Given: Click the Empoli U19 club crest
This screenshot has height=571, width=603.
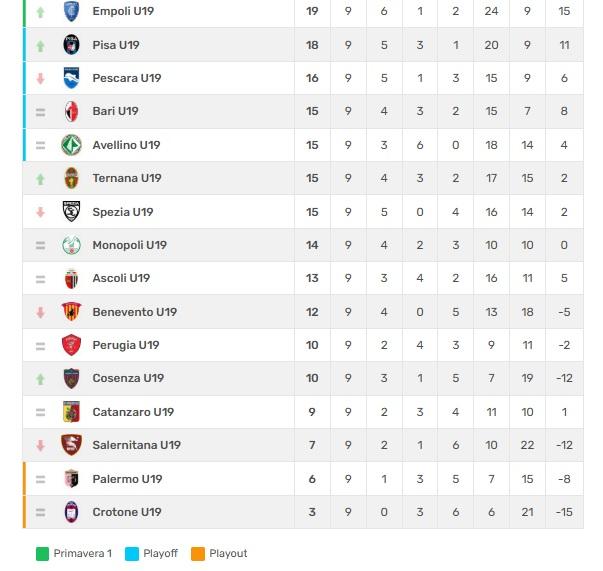Looking at the screenshot, I should [72, 12].
